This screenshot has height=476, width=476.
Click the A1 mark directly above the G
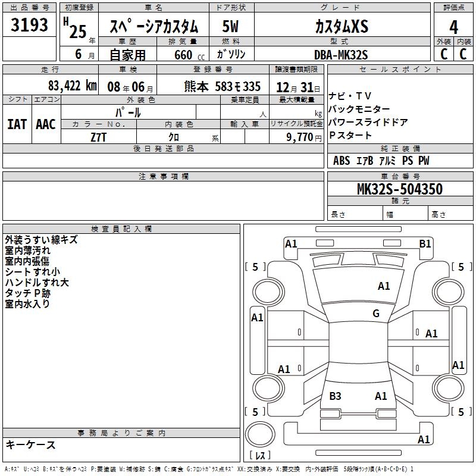pyautogui.click(x=384, y=286)
